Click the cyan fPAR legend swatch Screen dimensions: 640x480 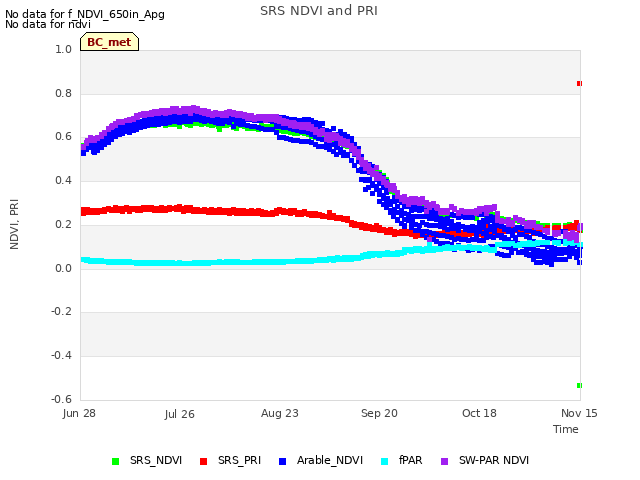tap(384, 461)
